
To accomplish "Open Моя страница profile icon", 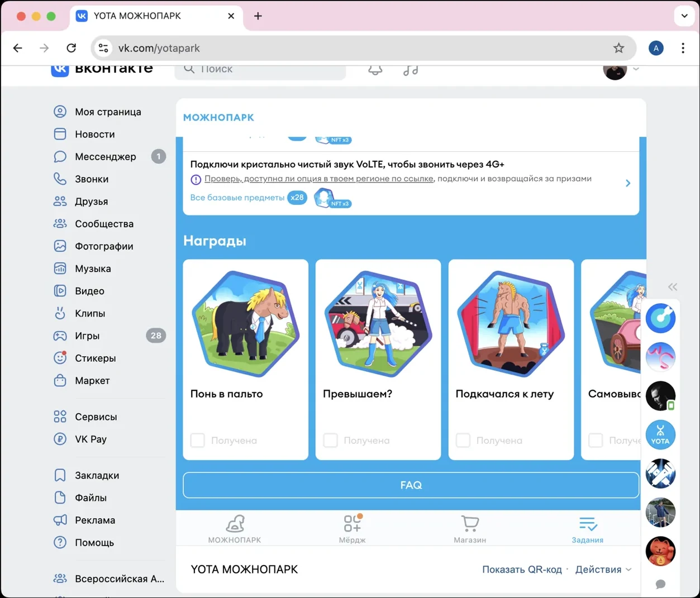I will (60, 112).
